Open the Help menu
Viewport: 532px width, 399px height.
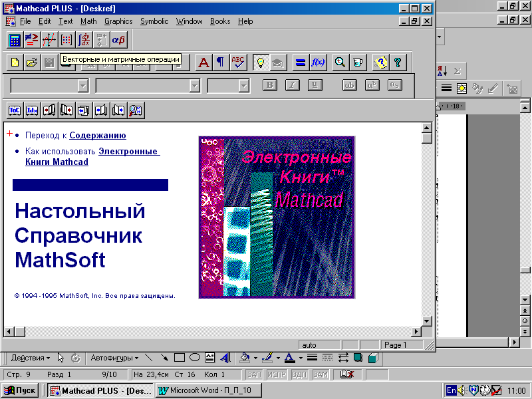(245, 21)
